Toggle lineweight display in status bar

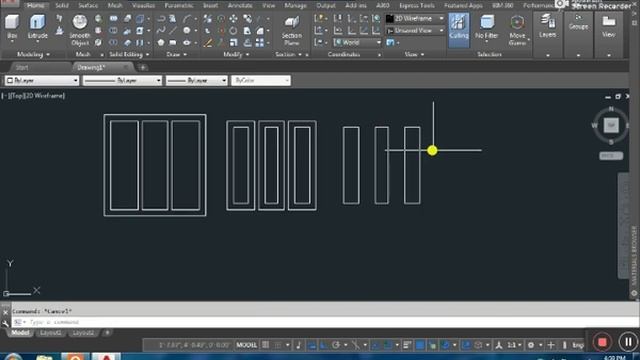407,345
